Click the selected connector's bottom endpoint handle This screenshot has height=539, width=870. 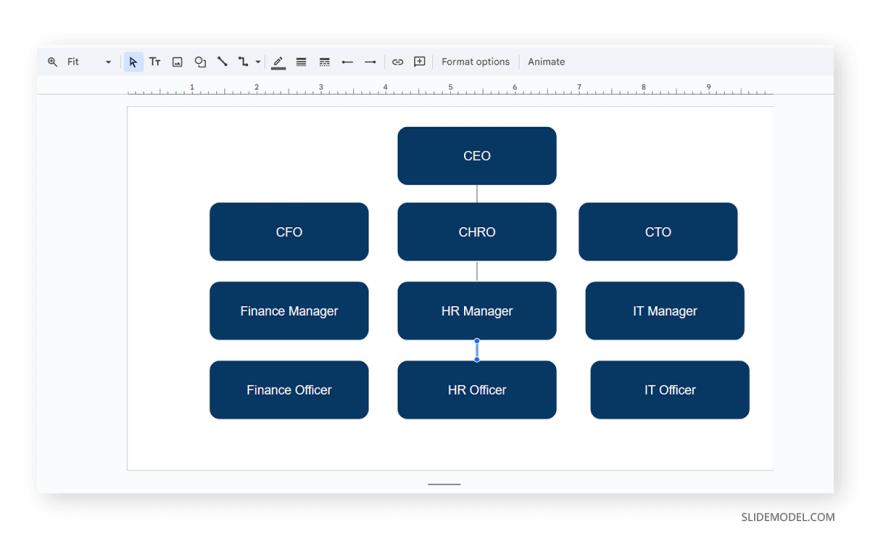click(x=477, y=360)
